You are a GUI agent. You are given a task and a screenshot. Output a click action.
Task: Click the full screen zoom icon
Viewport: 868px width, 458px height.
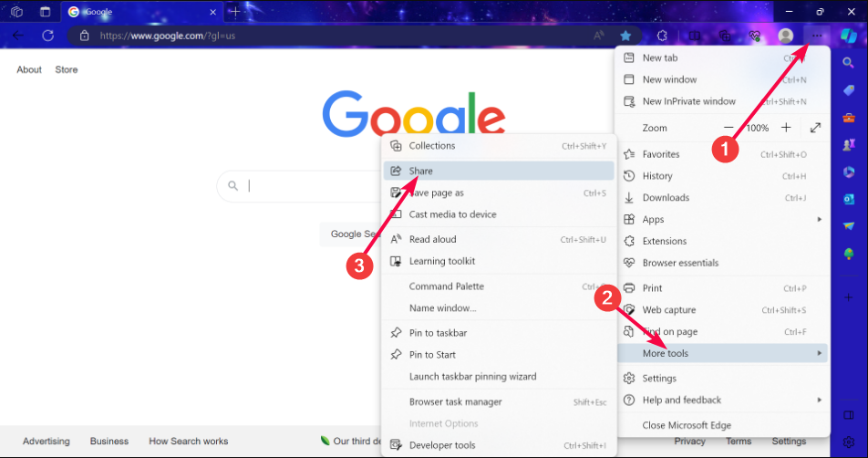tap(815, 128)
